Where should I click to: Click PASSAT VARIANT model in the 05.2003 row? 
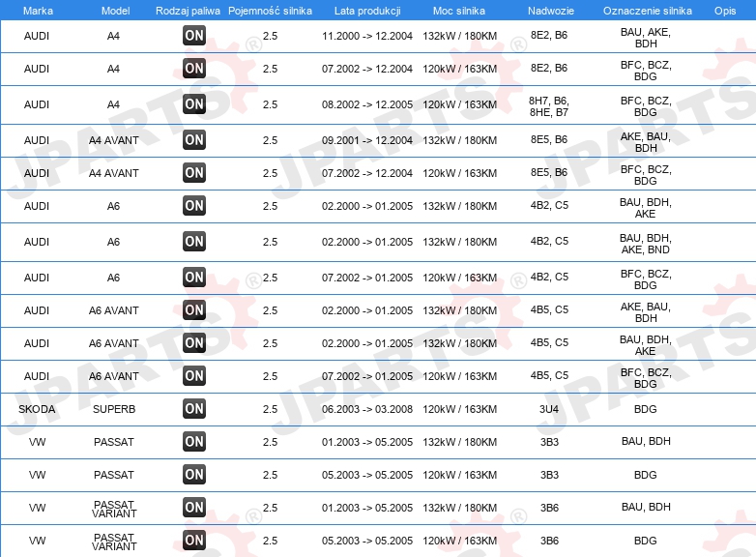[114, 542]
